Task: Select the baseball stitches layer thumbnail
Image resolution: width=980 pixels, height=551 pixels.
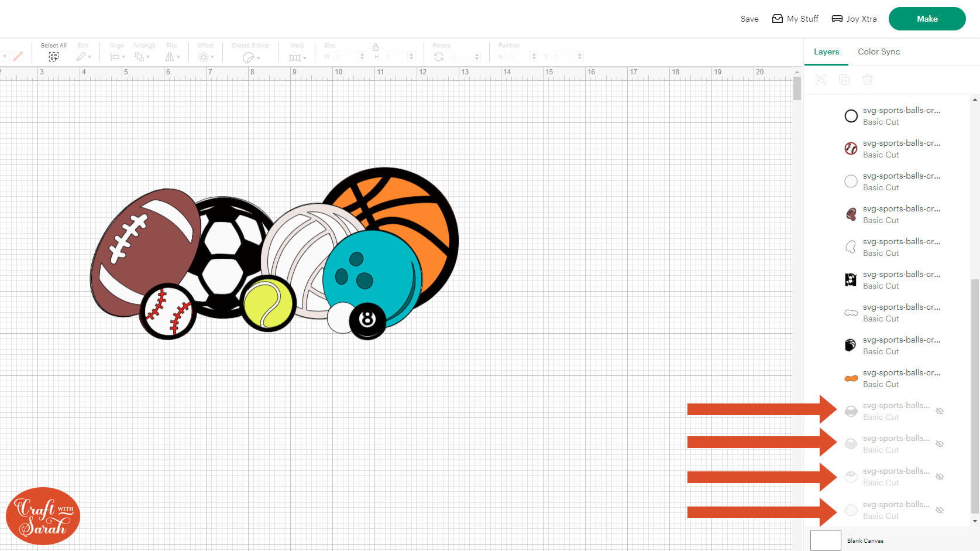Action: 851,149
